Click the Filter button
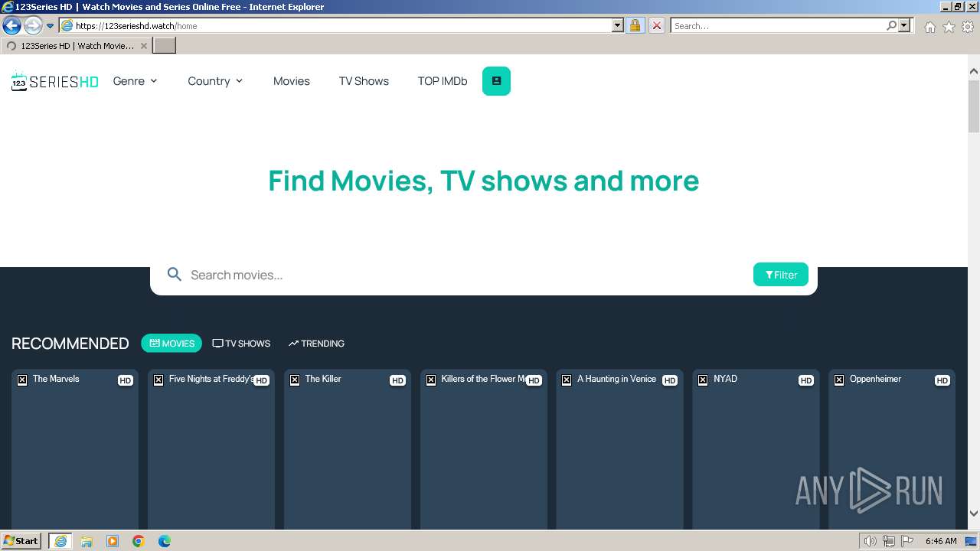 (x=781, y=275)
